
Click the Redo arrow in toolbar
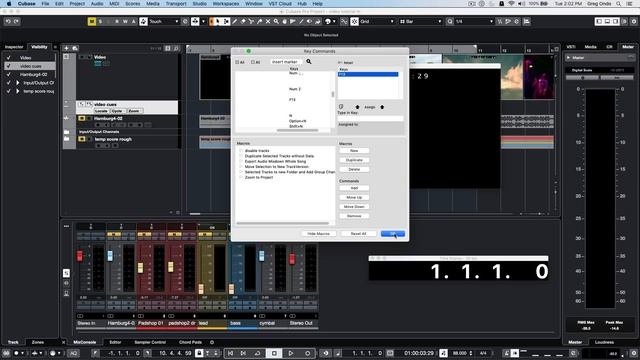click(x=16, y=21)
